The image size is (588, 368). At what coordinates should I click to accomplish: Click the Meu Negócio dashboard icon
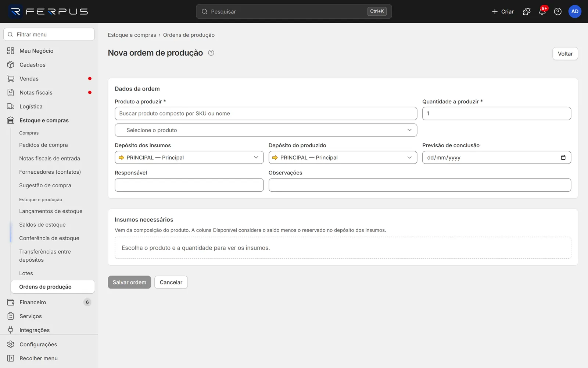point(11,51)
